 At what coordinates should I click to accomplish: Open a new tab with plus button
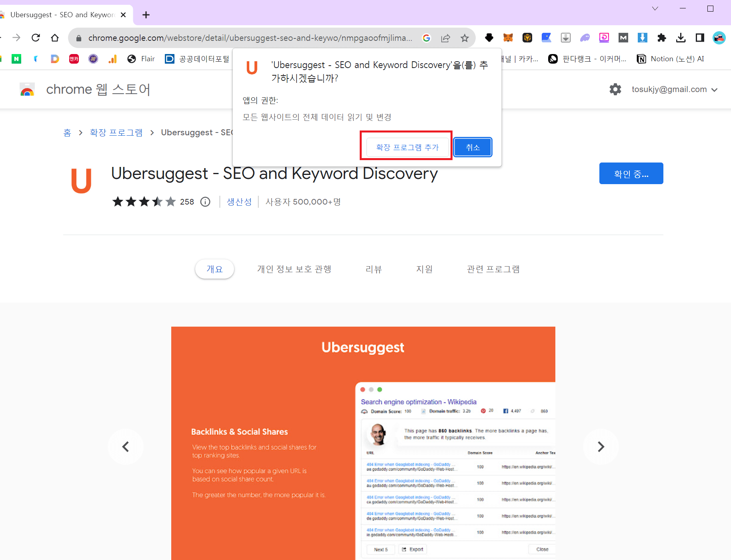[x=146, y=15]
